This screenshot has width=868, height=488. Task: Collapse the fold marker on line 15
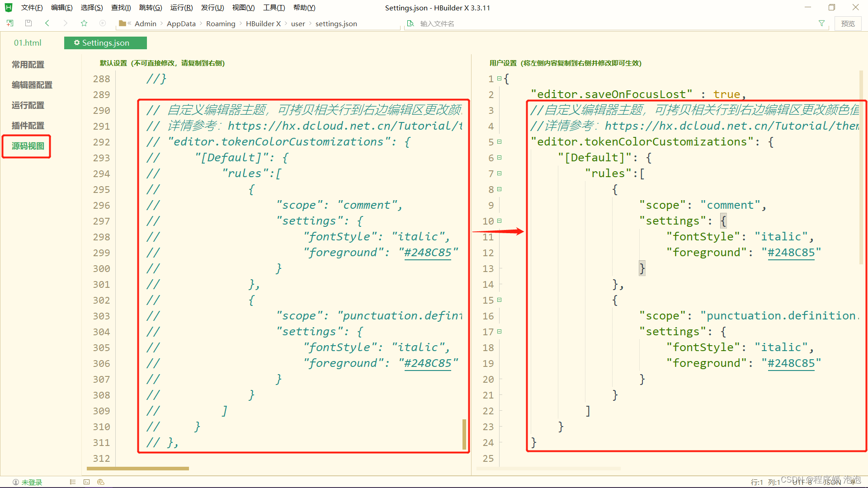500,300
